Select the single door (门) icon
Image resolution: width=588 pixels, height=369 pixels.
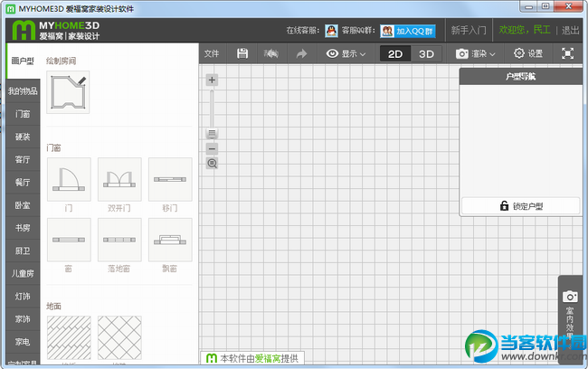[69, 179]
